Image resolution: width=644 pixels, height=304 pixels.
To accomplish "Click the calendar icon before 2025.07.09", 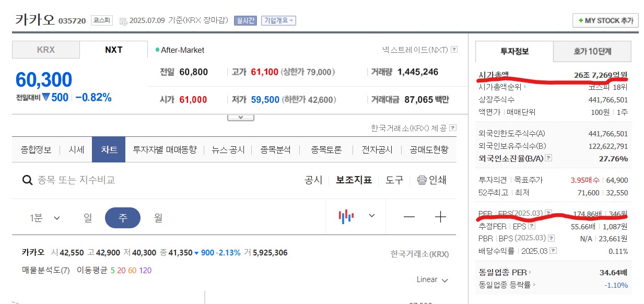I will point(123,21).
